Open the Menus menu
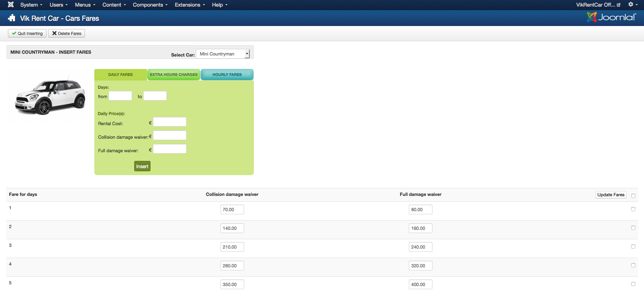The height and width of the screenshot is (293, 644). tap(85, 5)
